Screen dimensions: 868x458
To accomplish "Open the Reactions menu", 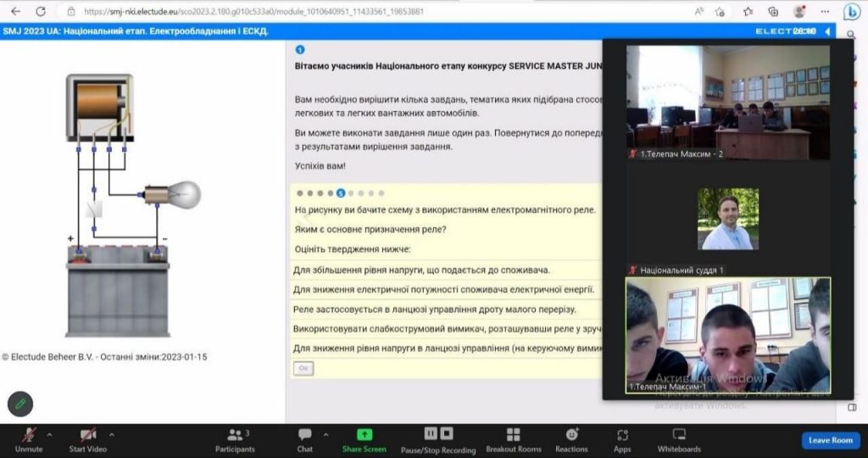I will [571, 440].
